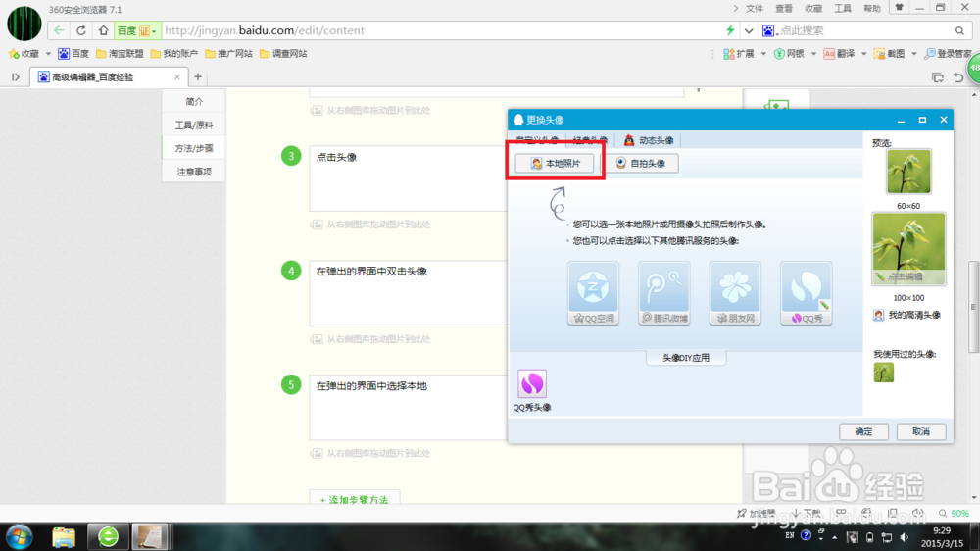
Task: Go to the 简介 section
Action: coord(194,101)
